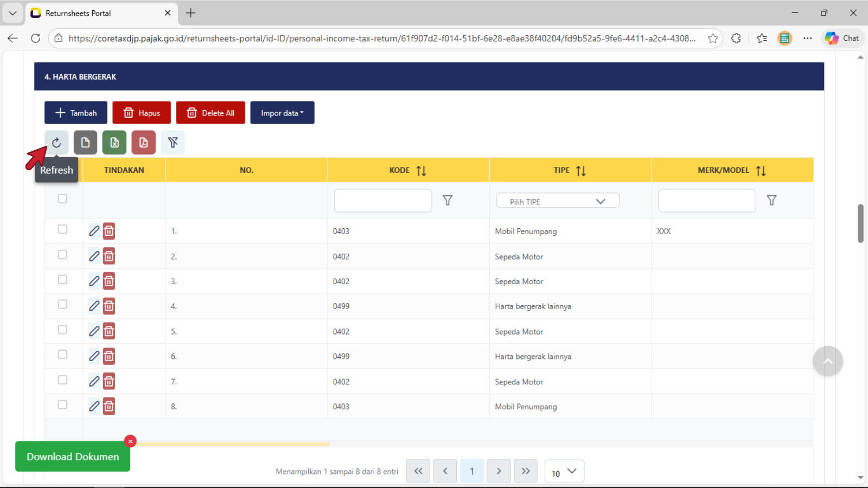
Task: Click the Refresh table icon
Action: 56,143
